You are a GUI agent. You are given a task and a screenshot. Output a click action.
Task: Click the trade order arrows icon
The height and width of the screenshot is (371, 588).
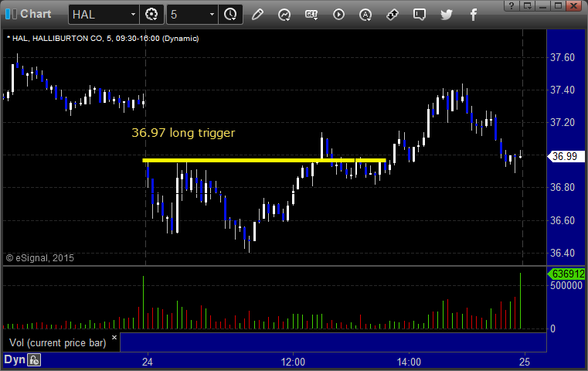(393, 15)
